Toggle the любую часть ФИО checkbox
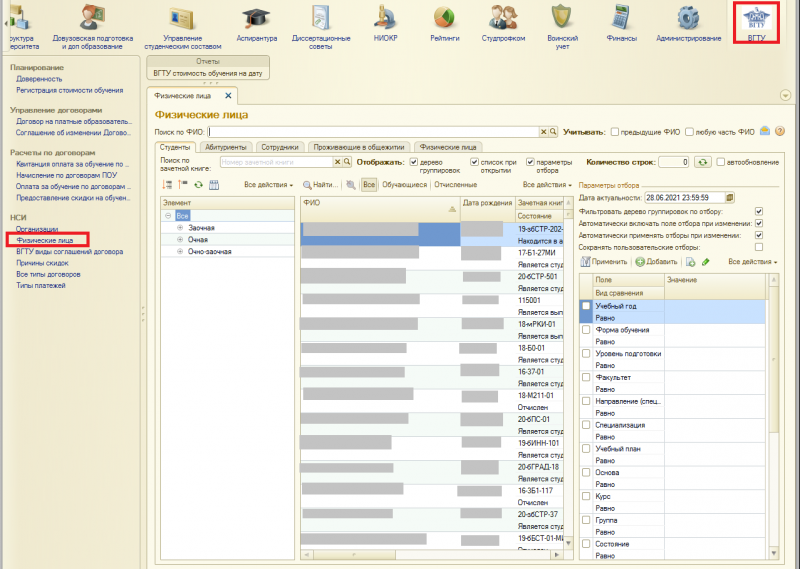The width and height of the screenshot is (800, 569). [x=689, y=132]
